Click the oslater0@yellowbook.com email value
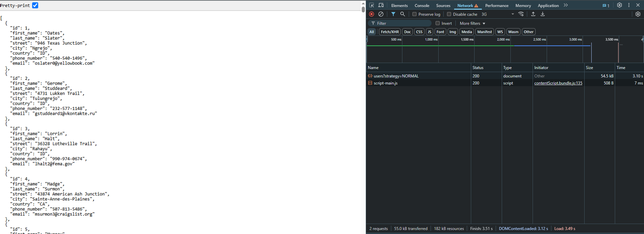Image resolution: width=644 pixels, height=234 pixels. [64, 63]
